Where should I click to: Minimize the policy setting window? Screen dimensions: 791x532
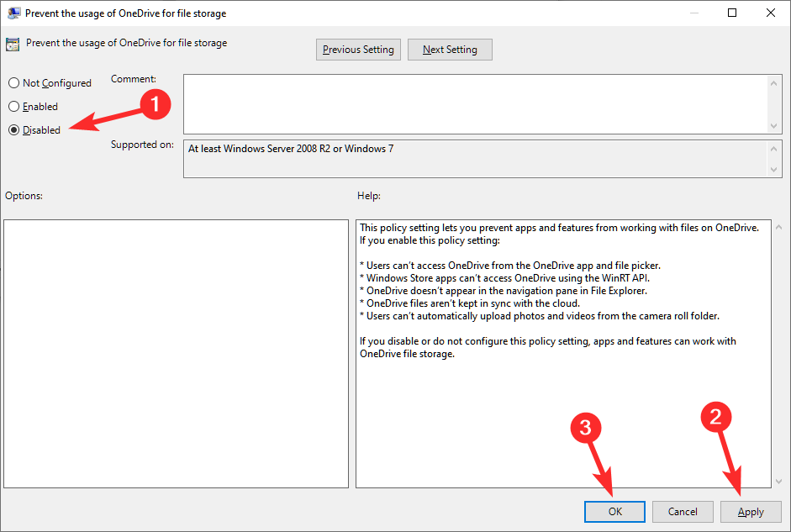point(694,13)
